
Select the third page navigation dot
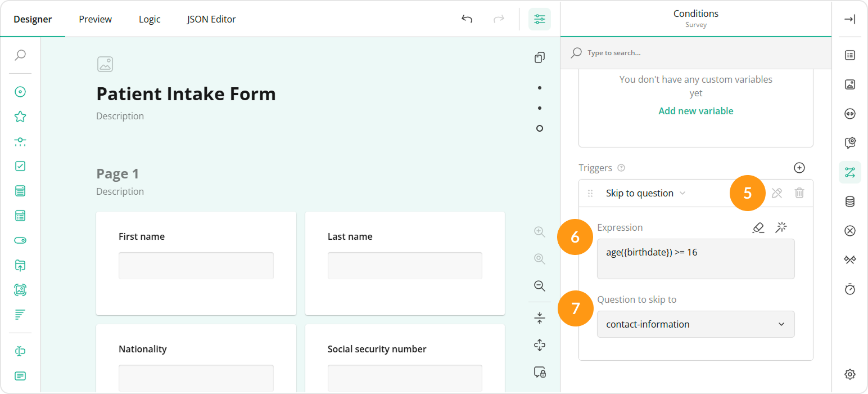point(539,128)
